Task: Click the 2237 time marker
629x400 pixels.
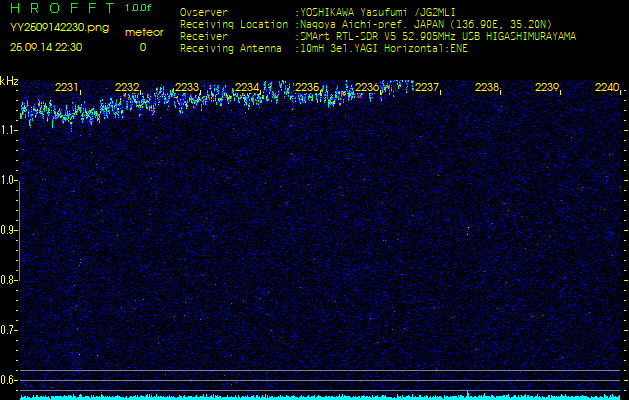Action: coord(427,87)
